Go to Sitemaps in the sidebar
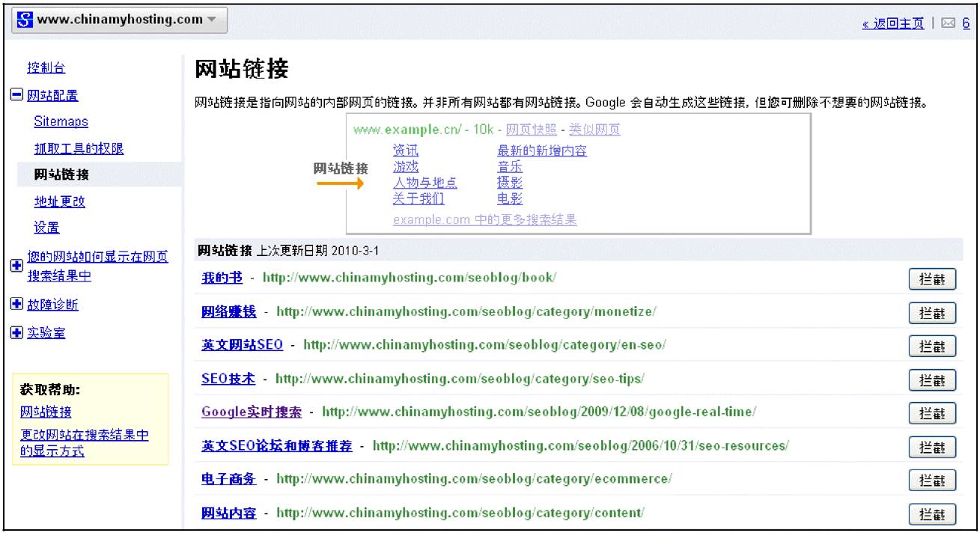Viewport: 980px width, 533px height. (x=61, y=121)
